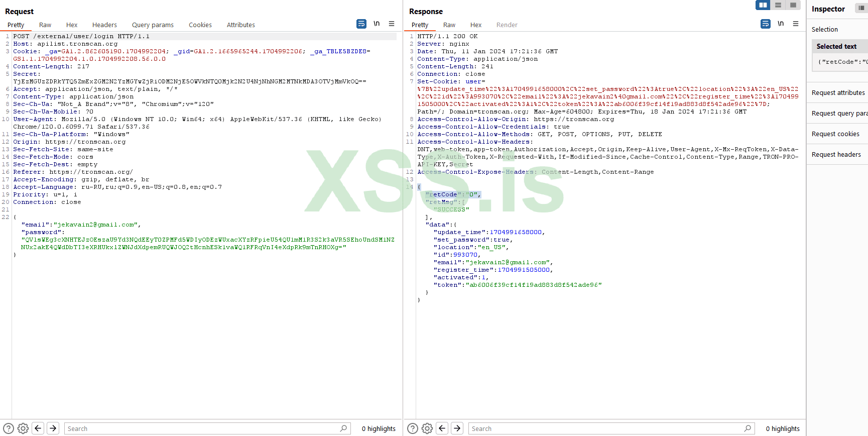Open Request Attributes tab
Image resolution: width=868 pixels, height=436 pixels.
241,25
